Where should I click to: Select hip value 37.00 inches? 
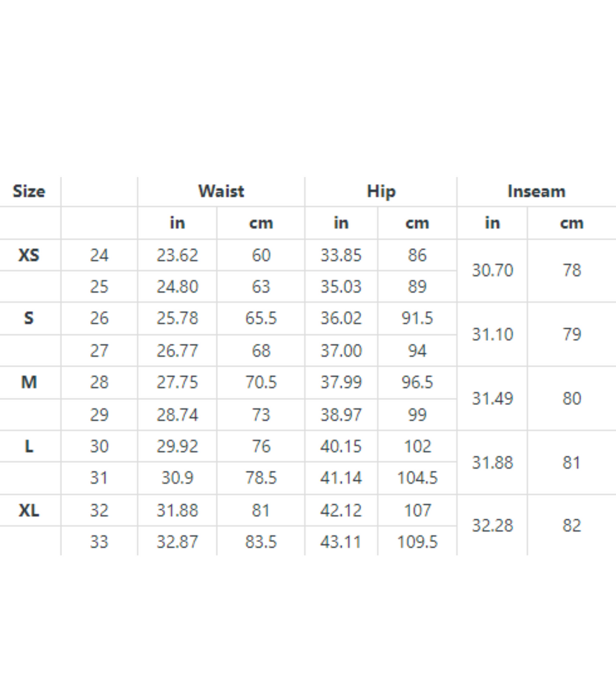point(340,351)
